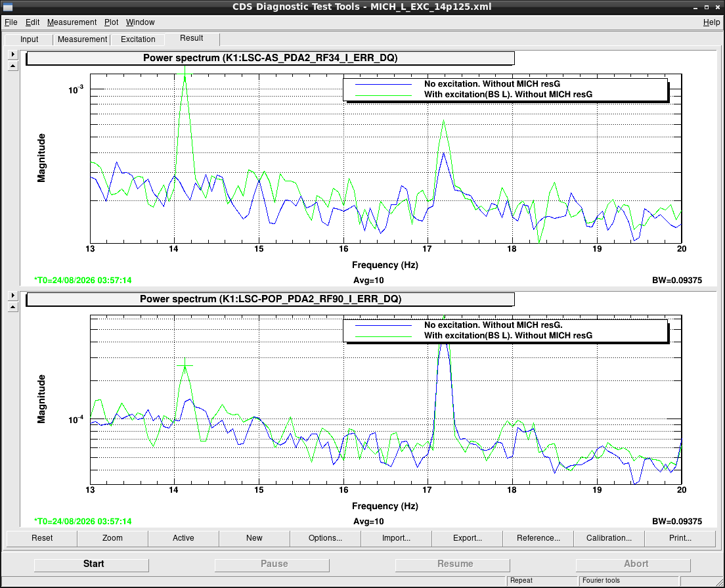Click the window menu icon in the title bar
This screenshot has width=725, height=588.
[x=7, y=7]
